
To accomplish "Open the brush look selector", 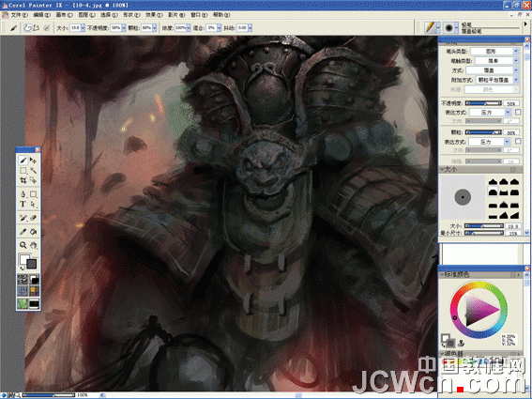I will coord(23,303).
